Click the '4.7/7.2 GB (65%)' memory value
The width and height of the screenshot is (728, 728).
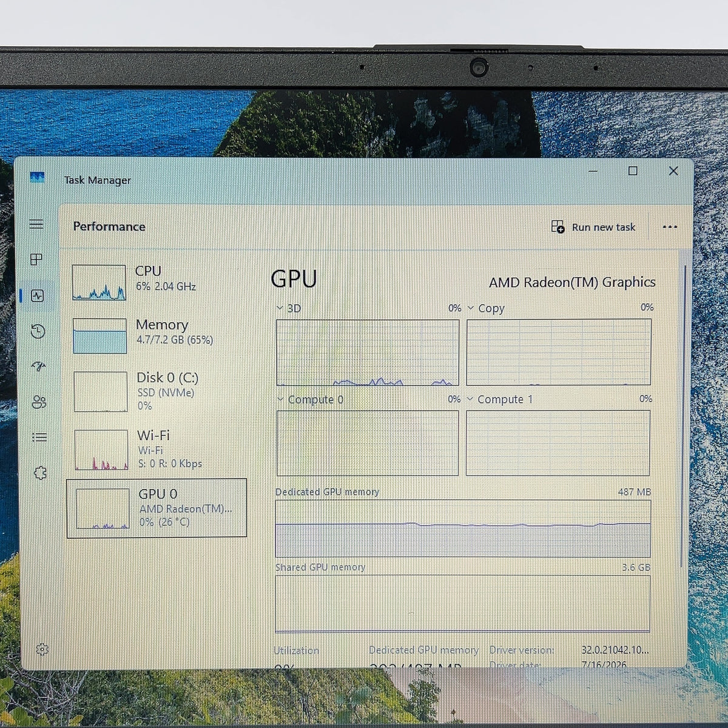coord(175,340)
